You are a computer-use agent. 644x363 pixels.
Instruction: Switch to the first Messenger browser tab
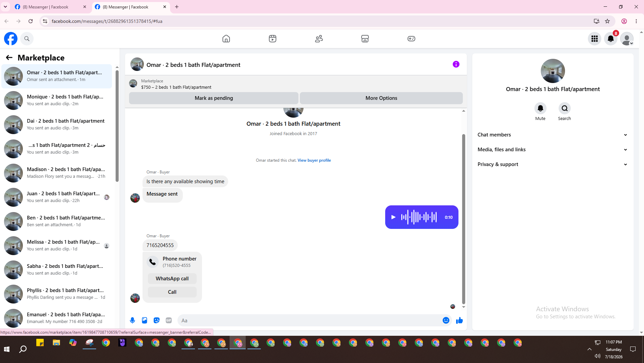[50, 7]
